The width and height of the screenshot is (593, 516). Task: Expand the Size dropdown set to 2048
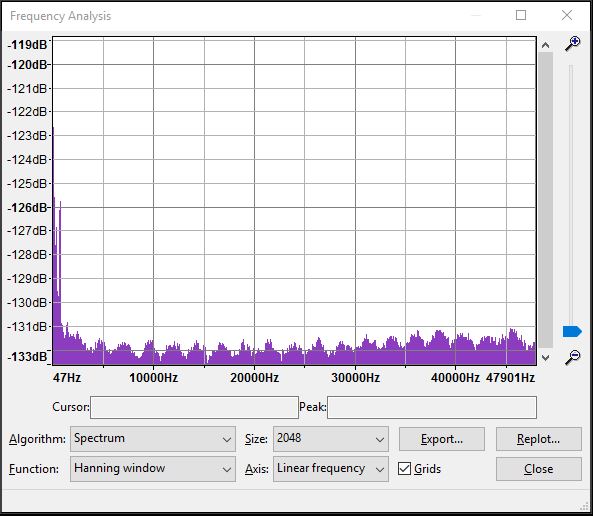click(x=331, y=439)
